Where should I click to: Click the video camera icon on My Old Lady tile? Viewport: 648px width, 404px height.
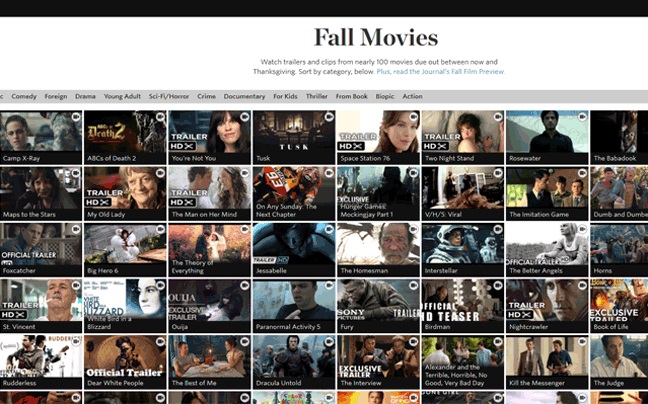(160, 173)
